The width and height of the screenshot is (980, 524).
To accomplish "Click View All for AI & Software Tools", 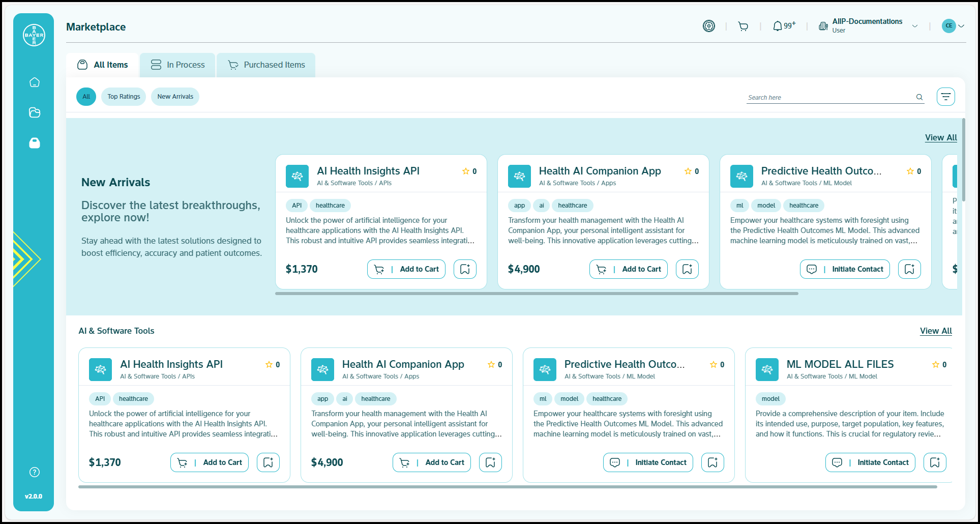I will pyautogui.click(x=935, y=331).
